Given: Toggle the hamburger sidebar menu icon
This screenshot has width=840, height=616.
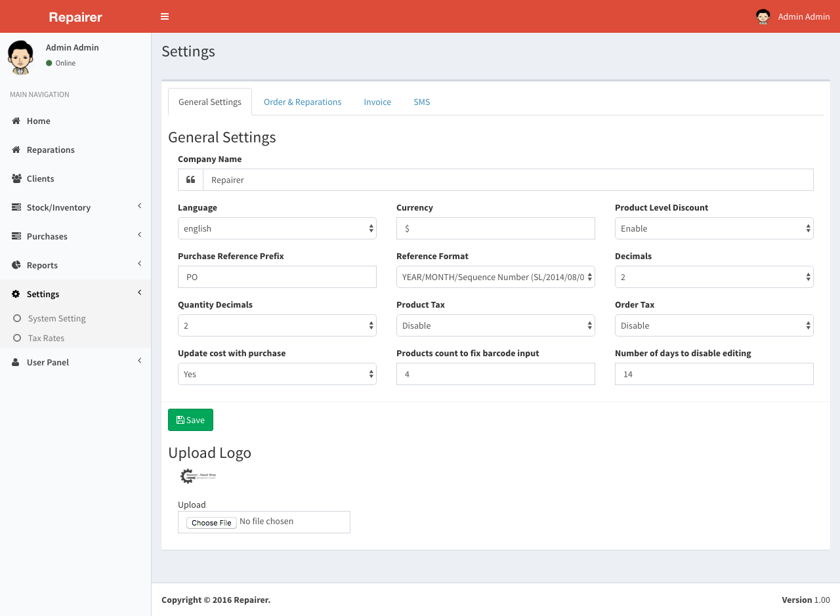Looking at the screenshot, I should tap(165, 16).
